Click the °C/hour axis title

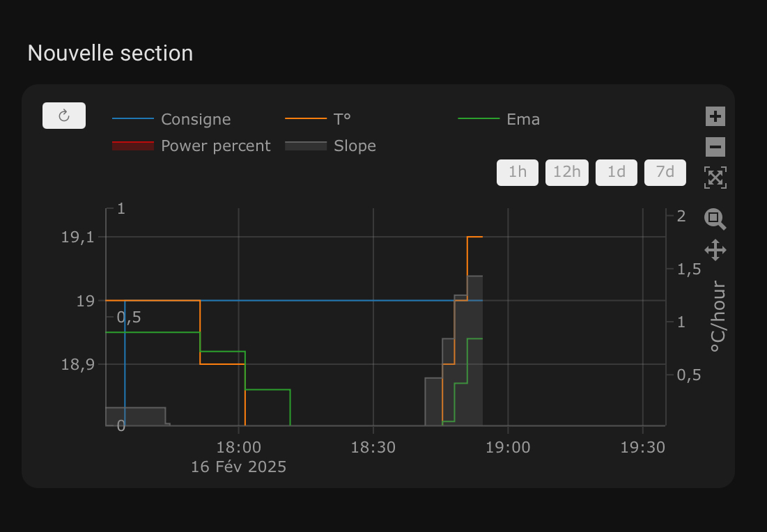point(718,316)
